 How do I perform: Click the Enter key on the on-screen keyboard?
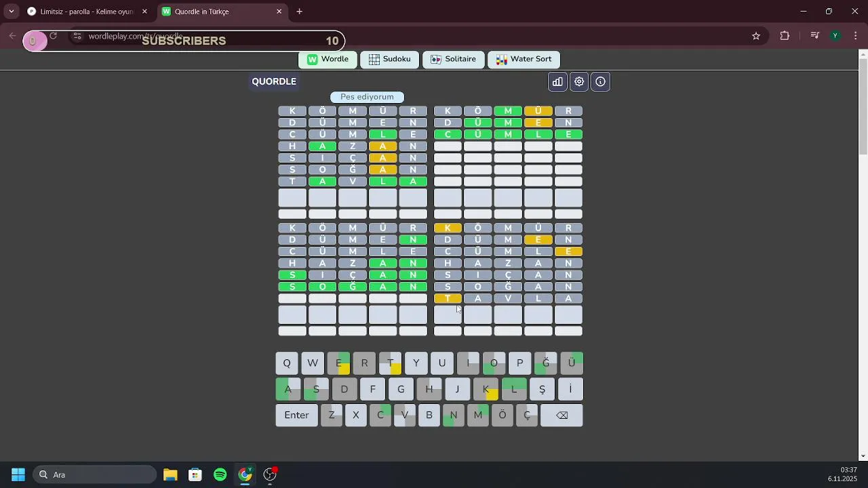pos(296,415)
